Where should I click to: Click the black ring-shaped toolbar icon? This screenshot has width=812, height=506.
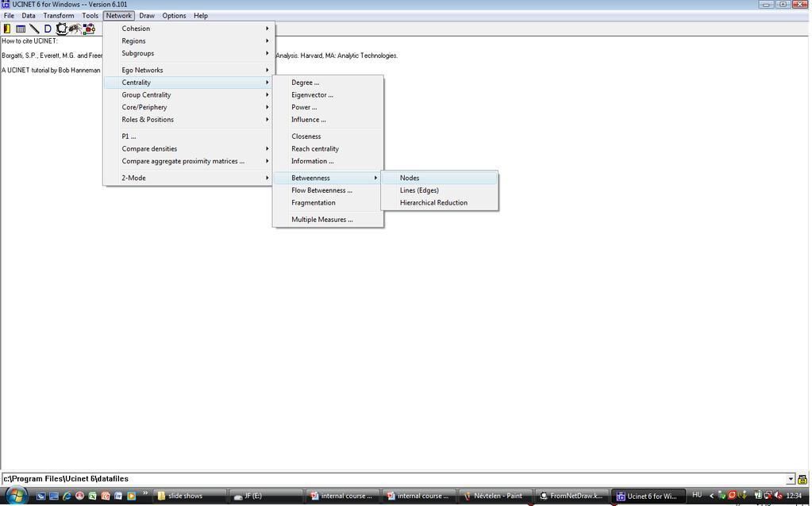click(62, 29)
